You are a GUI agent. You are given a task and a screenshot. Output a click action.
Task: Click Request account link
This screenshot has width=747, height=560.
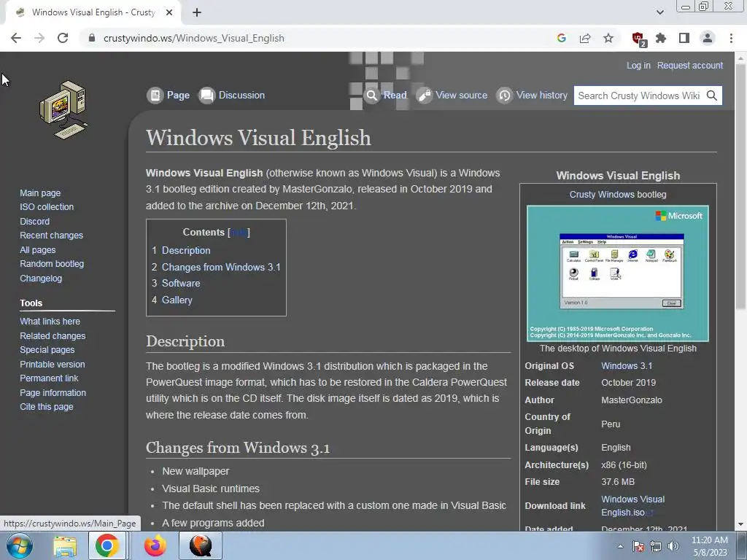(x=690, y=65)
